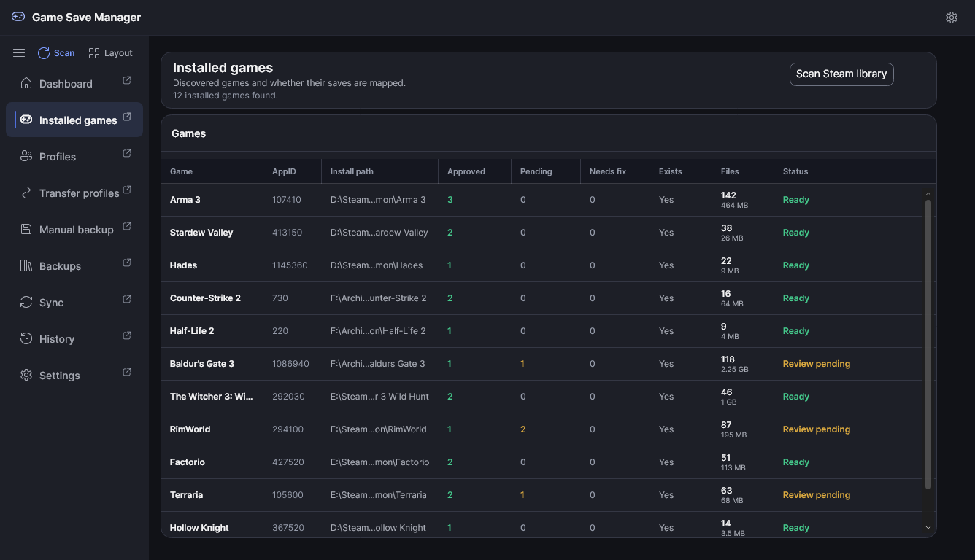Viewport: 975px width, 560px height.
Task: Click the F:\Archi...unter-Strike 2 install path
Action: tap(378, 298)
